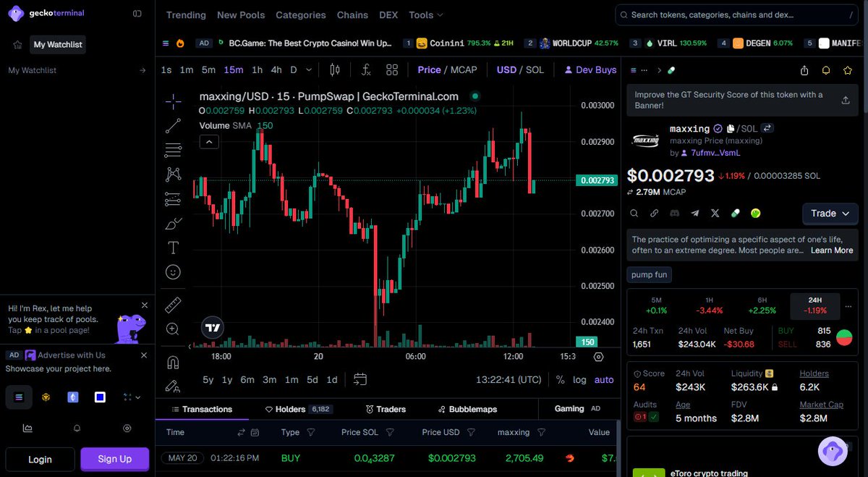
Task: Toggle Dev Buys markers on chart
Action: point(590,70)
